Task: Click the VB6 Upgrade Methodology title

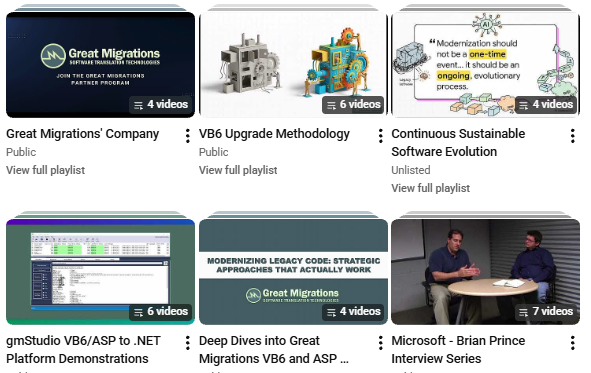Action: (x=274, y=134)
